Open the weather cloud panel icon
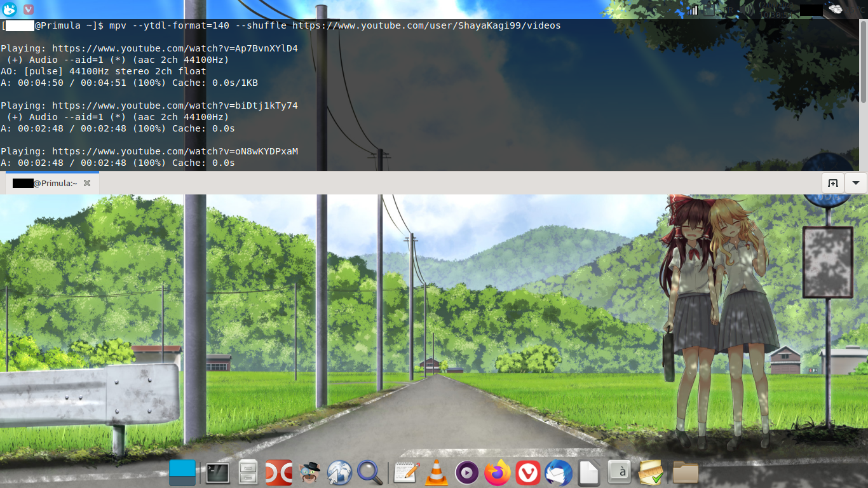Viewport: 868px width, 488px height. (x=836, y=10)
